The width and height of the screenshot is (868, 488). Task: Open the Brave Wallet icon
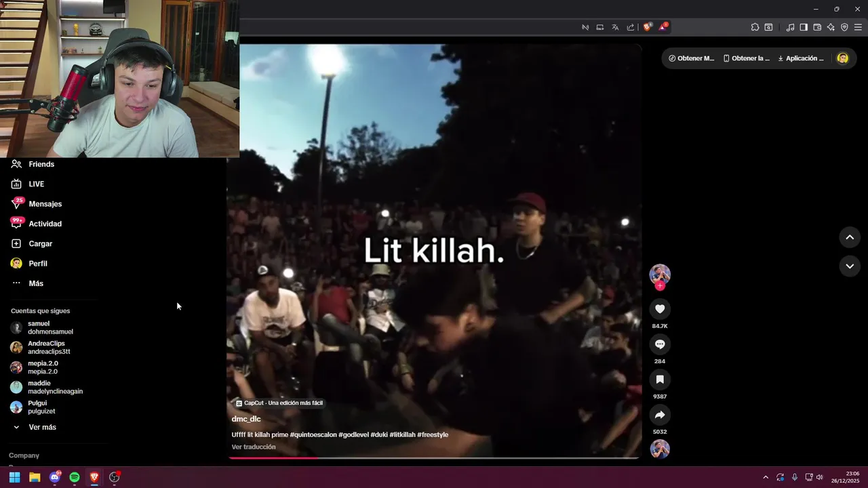point(817,27)
